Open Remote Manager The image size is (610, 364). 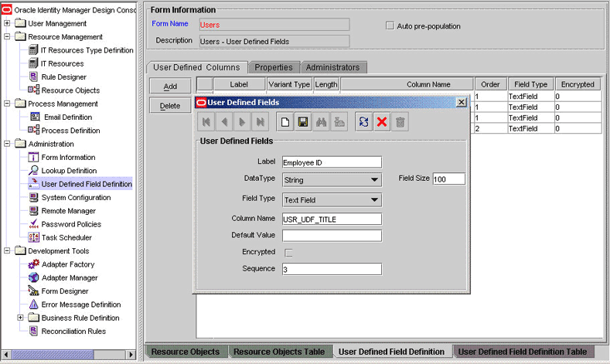tap(69, 211)
